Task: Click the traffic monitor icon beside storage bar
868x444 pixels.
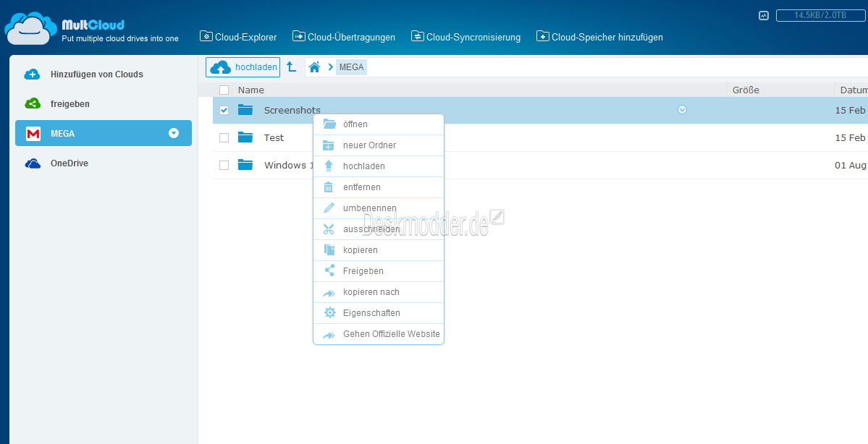Action: pyautogui.click(x=764, y=15)
